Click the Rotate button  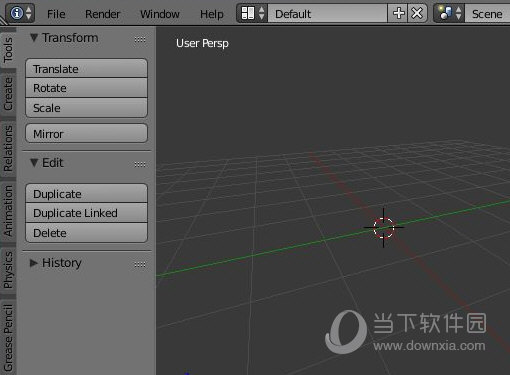pyautogui.click(x=86, y=88)
